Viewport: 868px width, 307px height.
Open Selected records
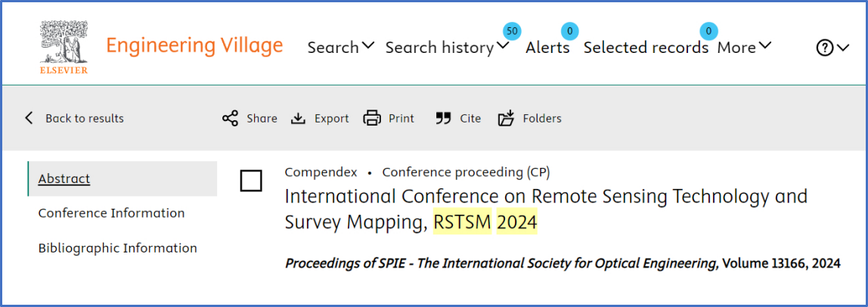646,48
